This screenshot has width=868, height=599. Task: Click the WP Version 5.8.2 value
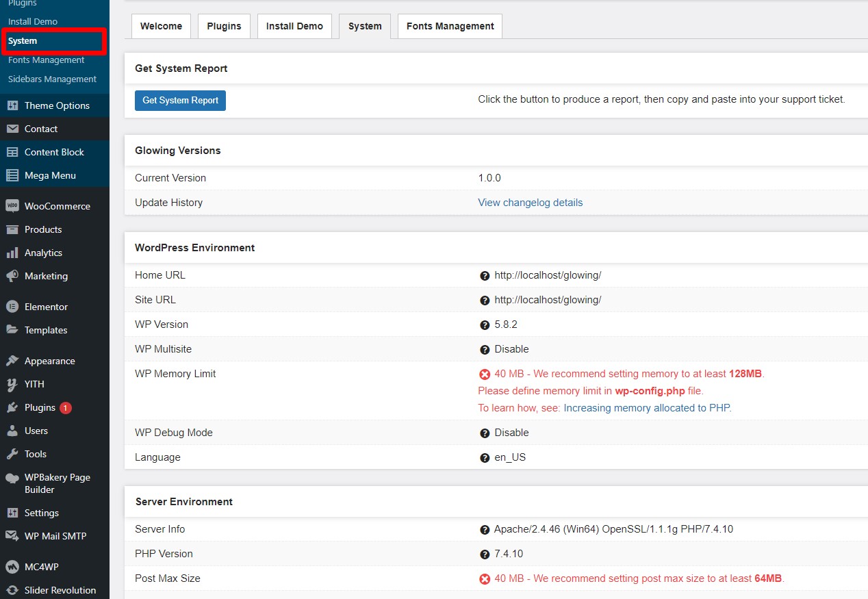point(506,324)
